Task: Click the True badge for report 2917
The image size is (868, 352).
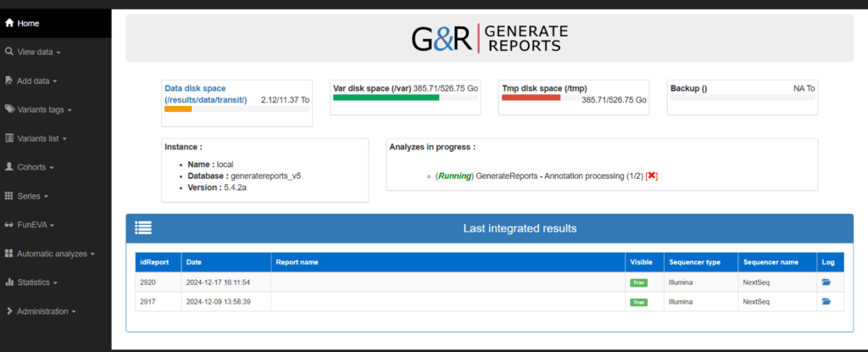Action: coord(639,302)
